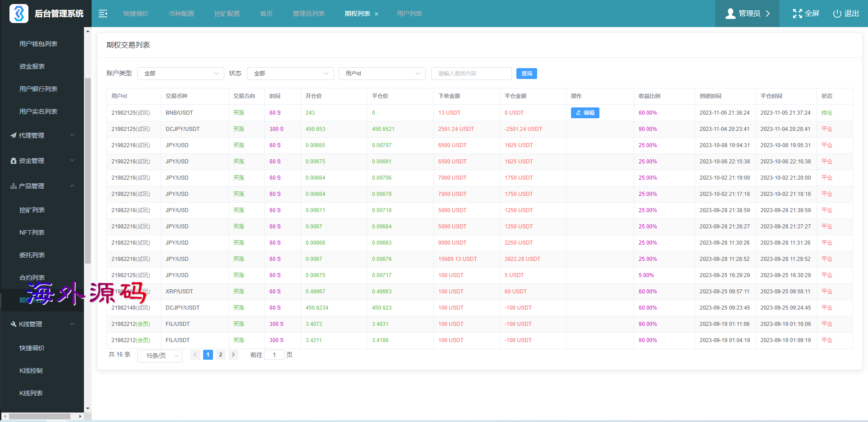Open 快捷调价 in sidebar
The image size is (868, 422).
point(32,348)
